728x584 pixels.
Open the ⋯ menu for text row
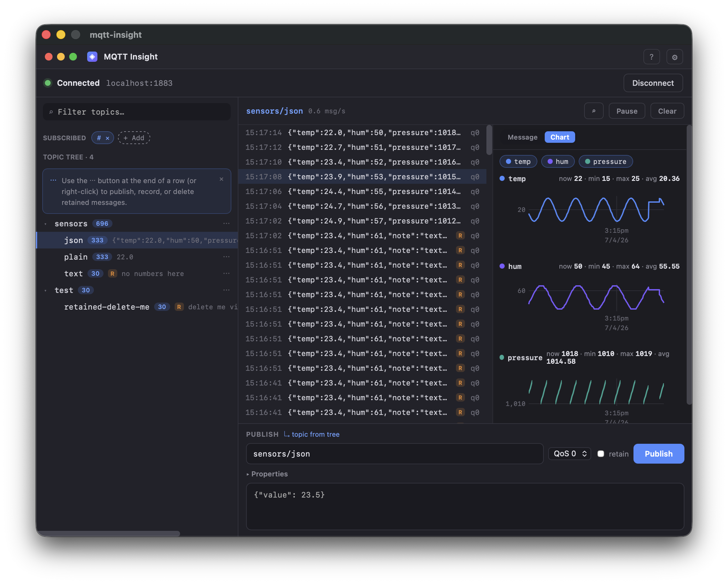[x=226, y=273]
